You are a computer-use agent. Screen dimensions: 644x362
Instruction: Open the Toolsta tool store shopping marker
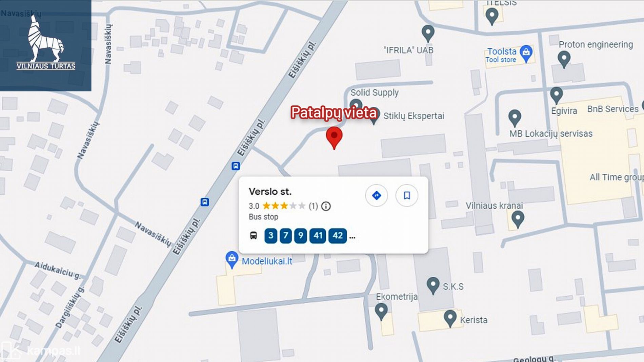[x=526, y=54]
